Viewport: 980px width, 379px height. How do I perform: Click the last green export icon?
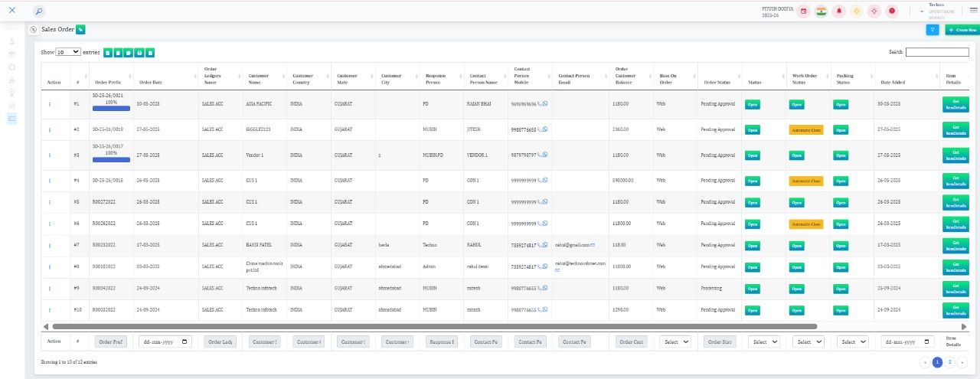(x=150, y=52)
